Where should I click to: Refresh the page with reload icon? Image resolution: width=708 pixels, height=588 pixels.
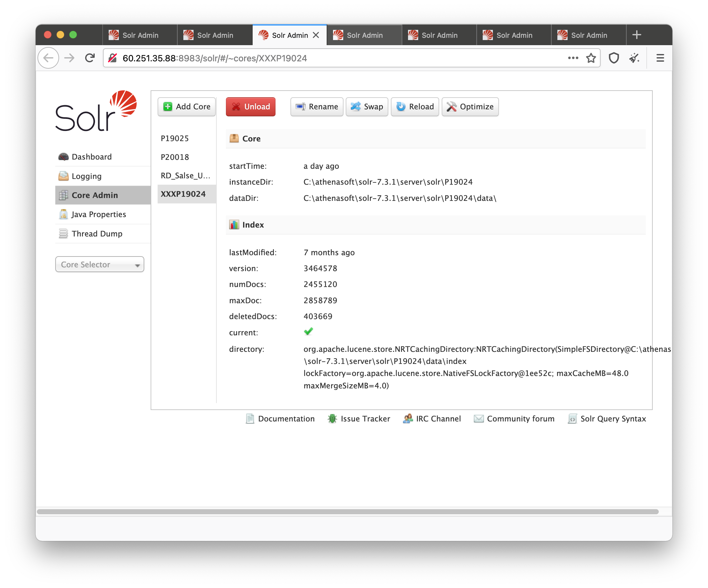(x=90, y=58)
